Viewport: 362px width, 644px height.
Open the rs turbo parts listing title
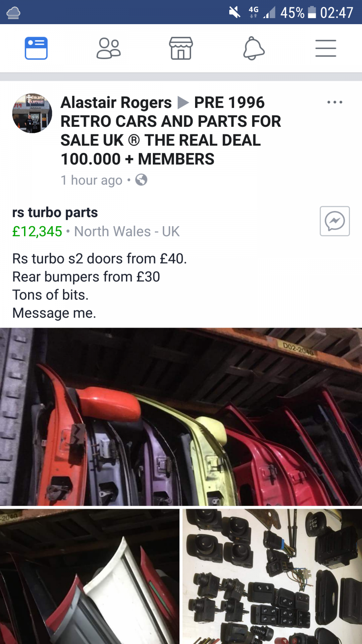55,212
